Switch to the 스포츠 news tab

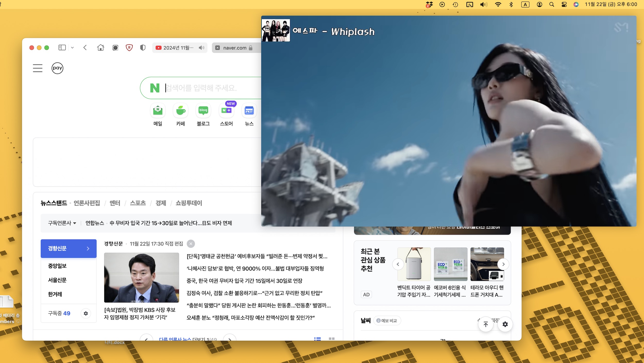coord(138,203)
